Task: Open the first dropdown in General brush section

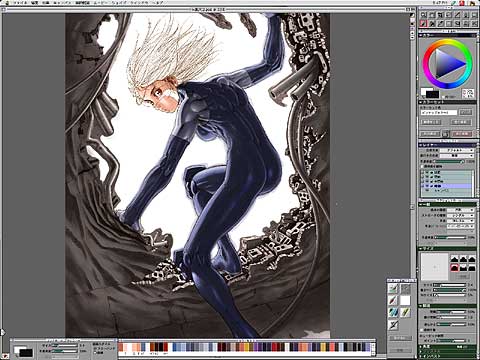Action: 460,210
